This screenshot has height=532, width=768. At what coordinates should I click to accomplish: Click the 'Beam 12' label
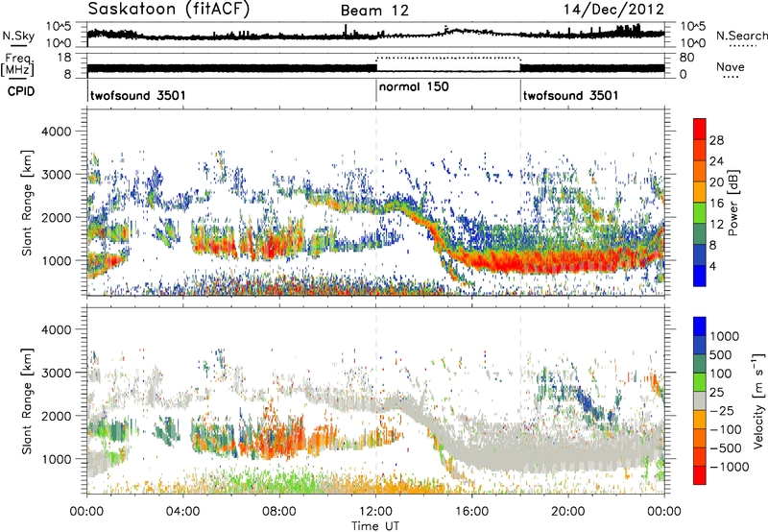(x=374, y=11)
